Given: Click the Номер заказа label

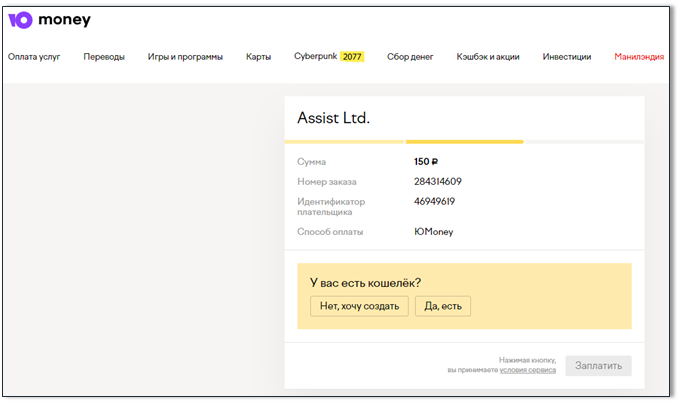Looking at the screenshot, I should click(327, 182).
